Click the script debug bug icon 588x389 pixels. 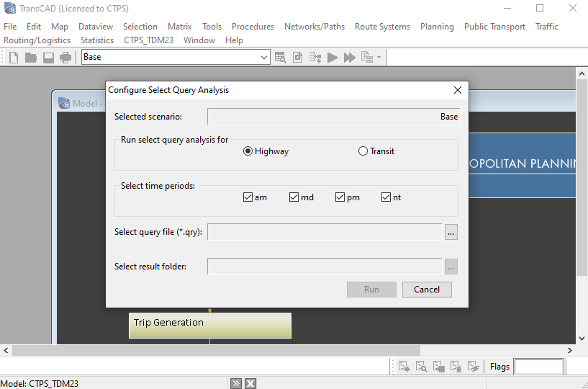click(456, 367)
